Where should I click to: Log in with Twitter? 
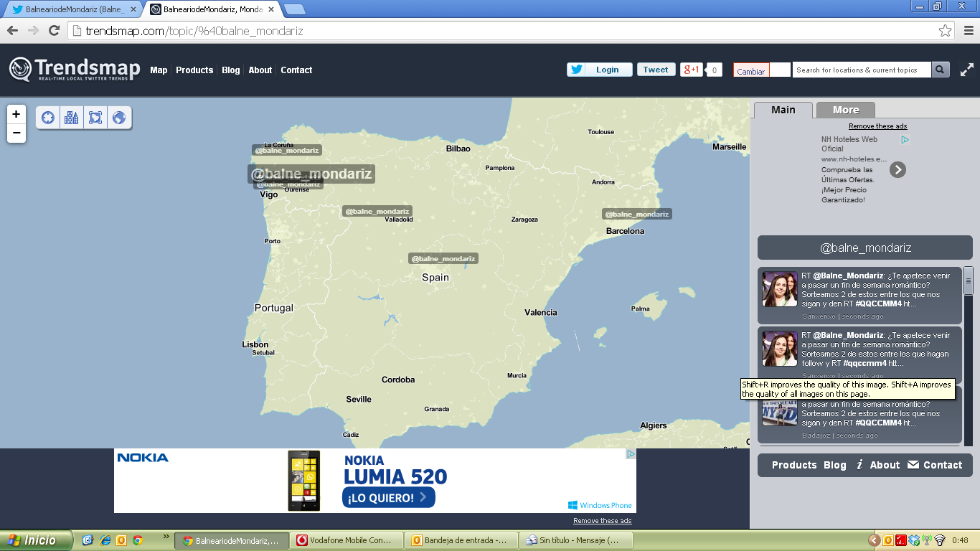click(x=599, y=70)
